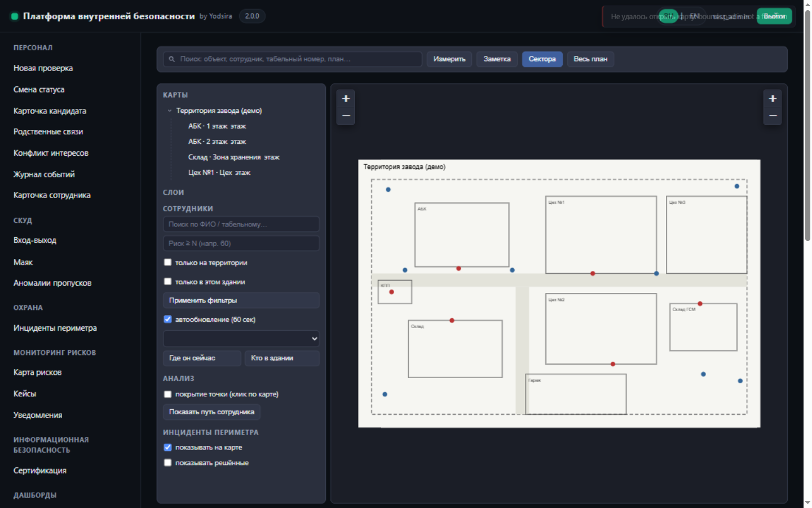Image resolution: width=812 pixels, height=508 pixels.
Task: Open 'Аномалии пропусков' sidebar item
Action: [52, 283]
